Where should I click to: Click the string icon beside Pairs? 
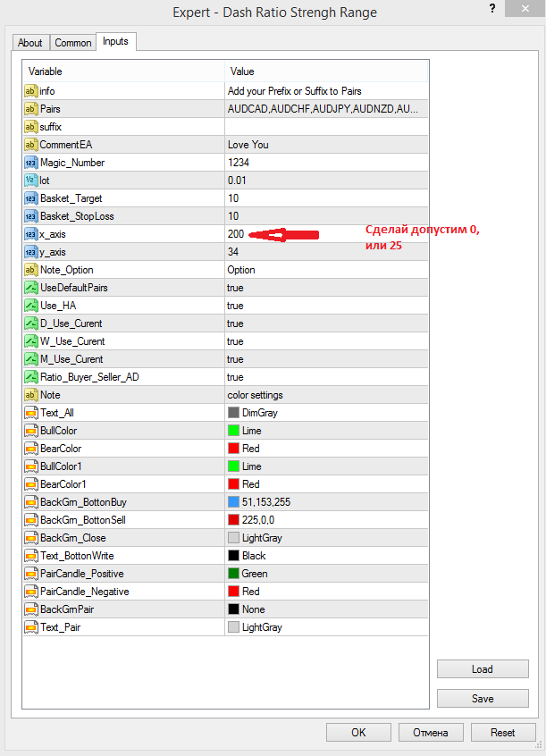[x=30, y=109]
